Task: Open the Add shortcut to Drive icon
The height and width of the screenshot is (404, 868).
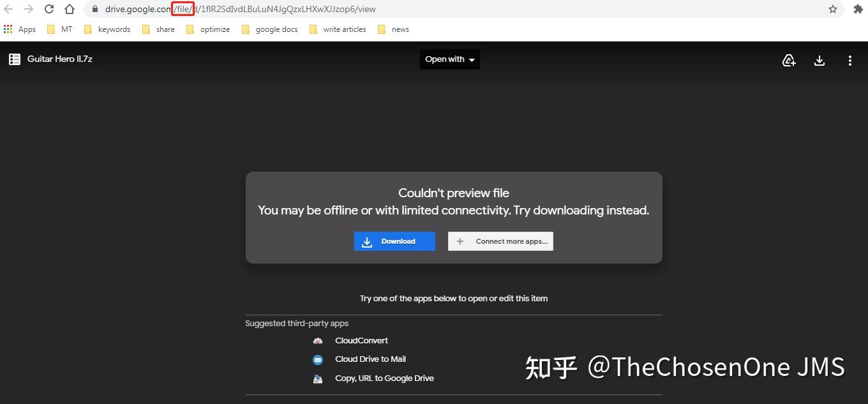Action: [x=789, y=60]
